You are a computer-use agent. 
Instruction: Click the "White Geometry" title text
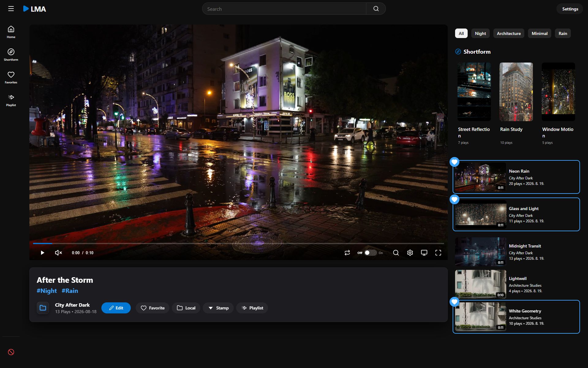click(x=525, y=311)
